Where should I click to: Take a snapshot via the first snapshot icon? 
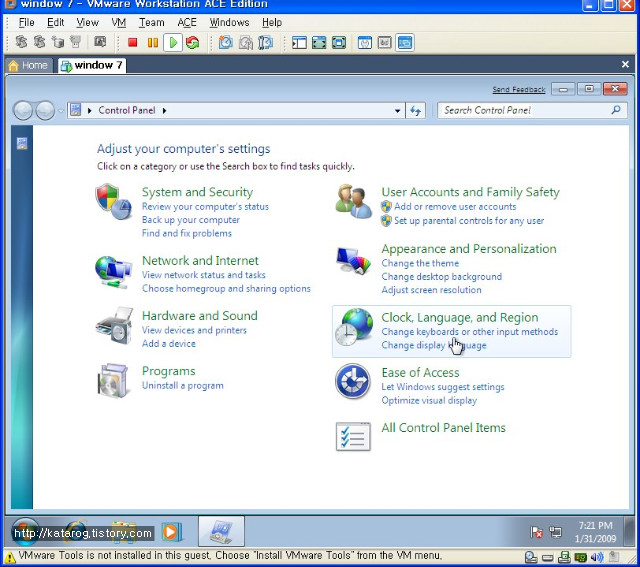[x=226, y=42]
